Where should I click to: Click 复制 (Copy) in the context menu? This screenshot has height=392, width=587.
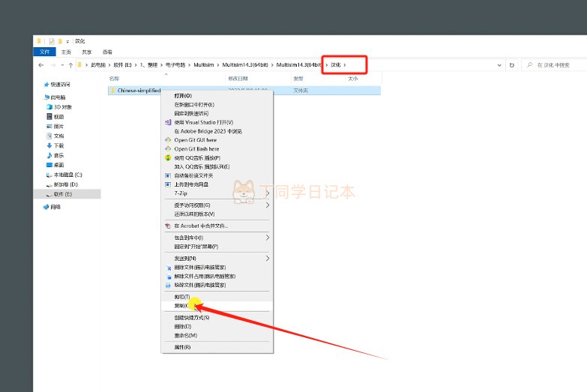(x=180, y=306)
